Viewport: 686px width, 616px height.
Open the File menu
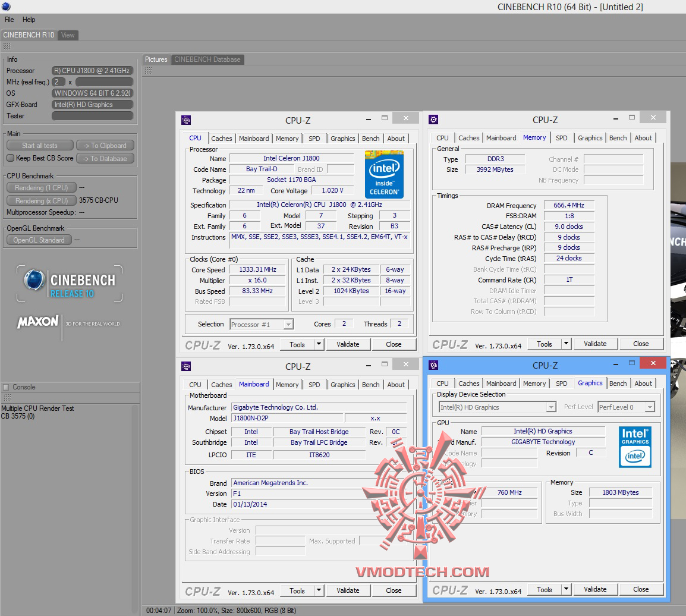10,20
